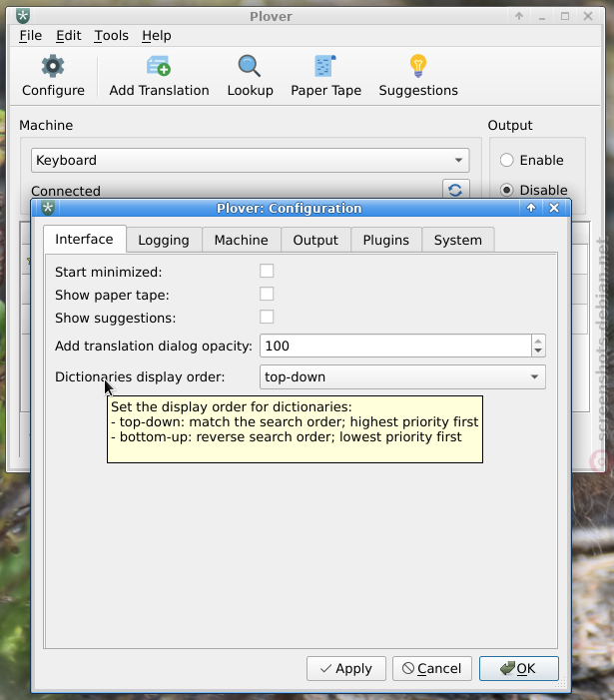The width and height of the screenshot is (614, 700).
Task: Click the Plover icon in Configuration title bar
Action: 48,208
